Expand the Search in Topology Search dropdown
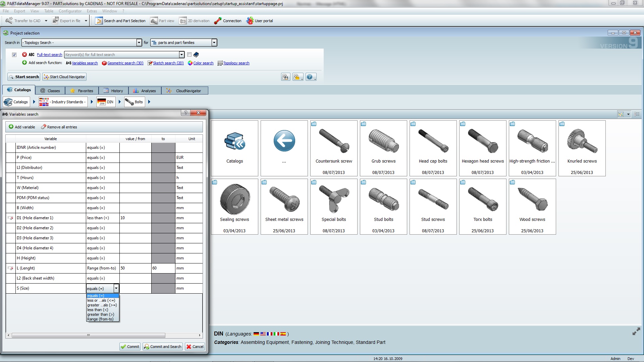This screenshot has height=362, width=644. coord(139,43)
